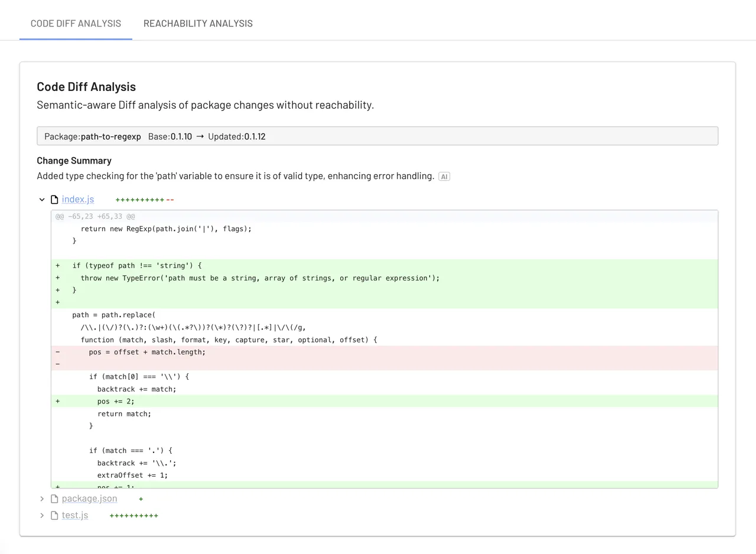Click the added line 'if (typeof path !== 'string')'
Screen dimensions: 756x554
384,266
